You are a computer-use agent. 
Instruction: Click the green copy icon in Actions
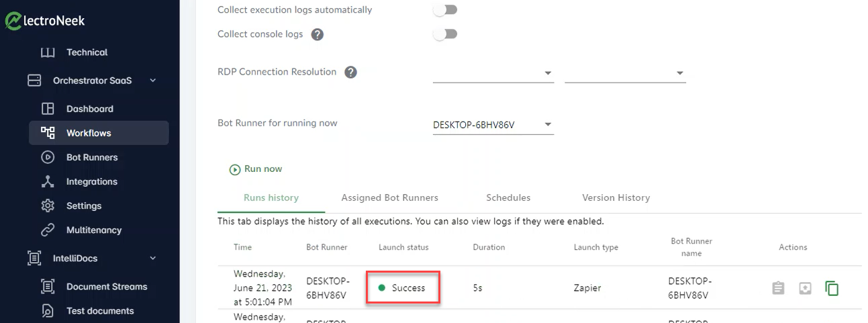832,288
